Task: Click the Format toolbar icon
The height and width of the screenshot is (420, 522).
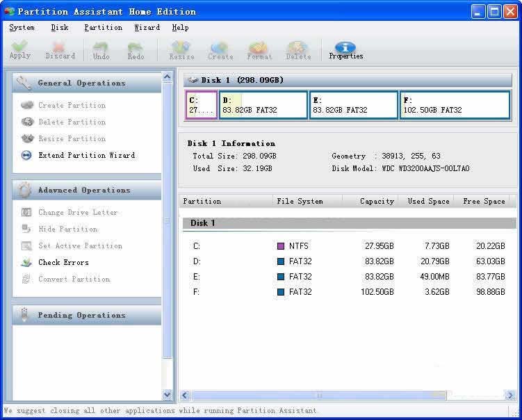Action: [259, 50]
